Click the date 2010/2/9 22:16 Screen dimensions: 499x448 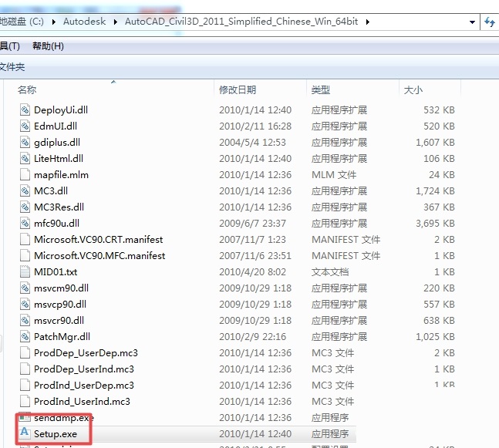pos(252,337)
